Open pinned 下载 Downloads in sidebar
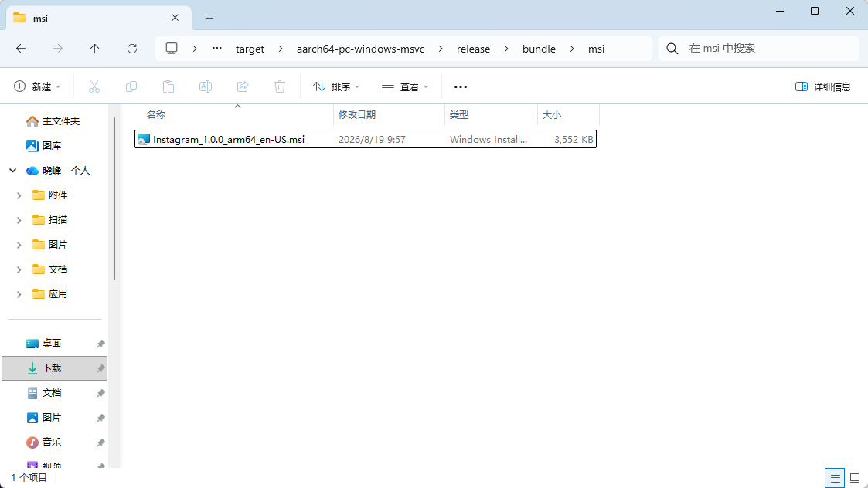 click(54, 368)
